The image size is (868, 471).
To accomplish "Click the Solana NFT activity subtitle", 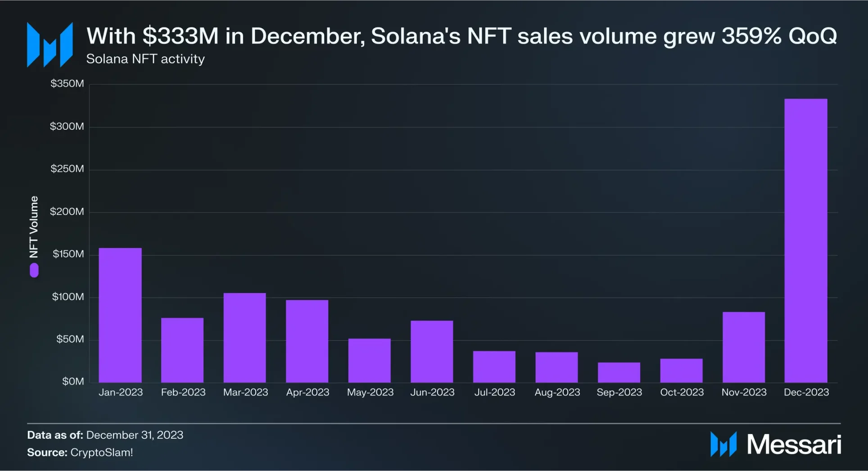I will pos(145,59).
